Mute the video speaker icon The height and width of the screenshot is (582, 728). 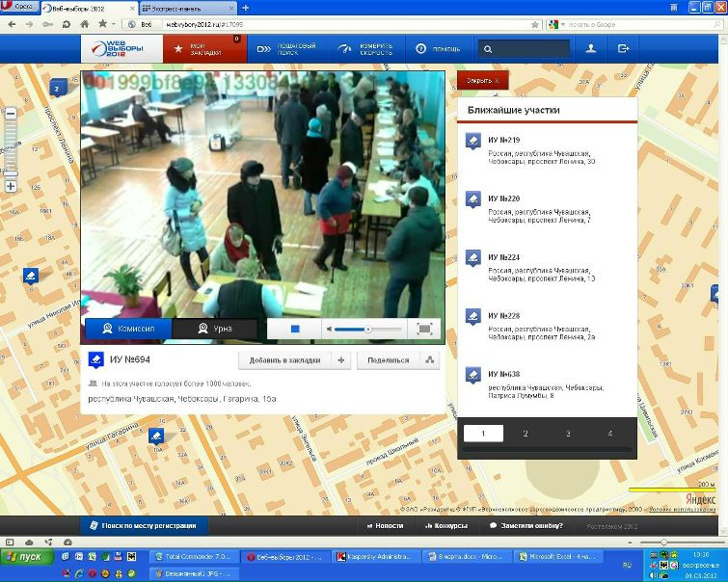click(329, 329)
